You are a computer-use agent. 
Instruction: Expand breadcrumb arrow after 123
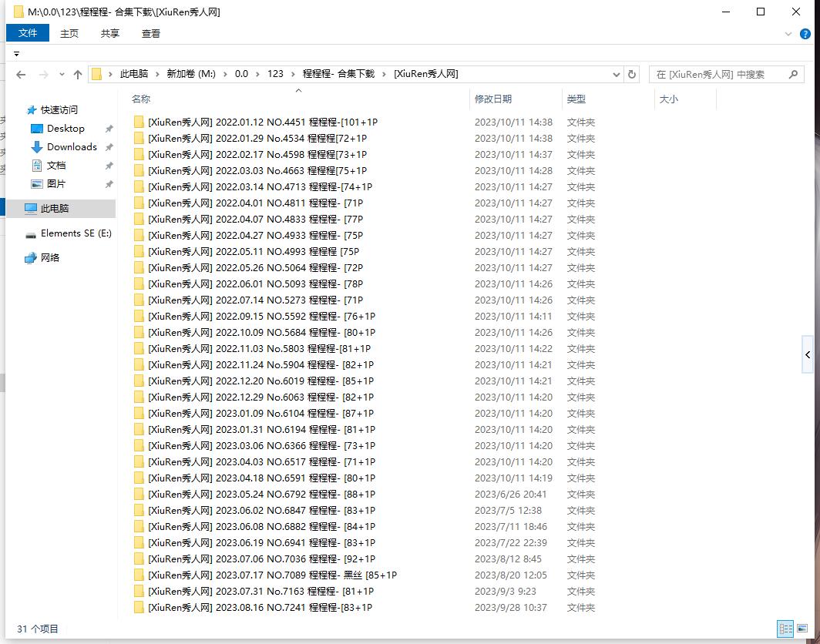pos(292,74)
